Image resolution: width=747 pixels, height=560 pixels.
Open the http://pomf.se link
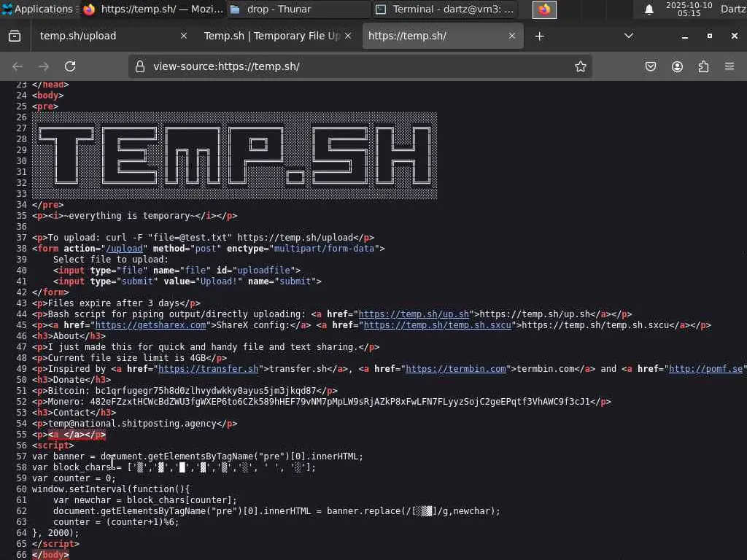tap(705, 369)
